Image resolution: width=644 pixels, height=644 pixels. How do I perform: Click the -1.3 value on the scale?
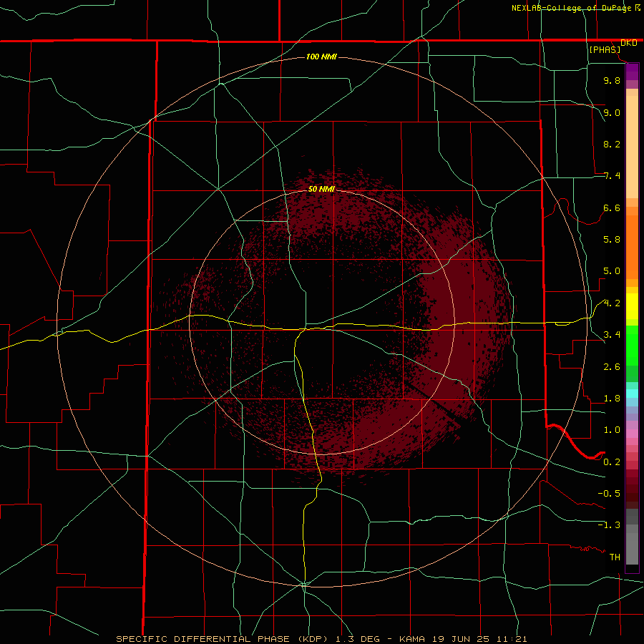point(609,525)
